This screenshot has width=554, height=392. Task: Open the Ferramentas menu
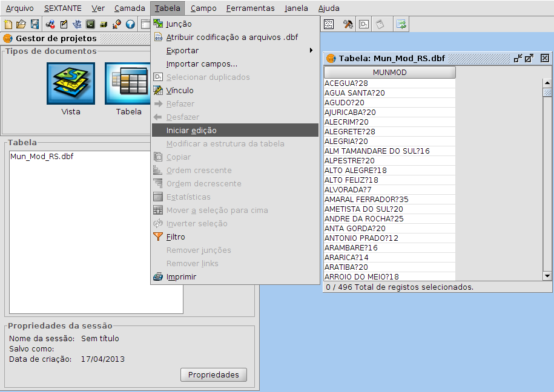[250, 8]
